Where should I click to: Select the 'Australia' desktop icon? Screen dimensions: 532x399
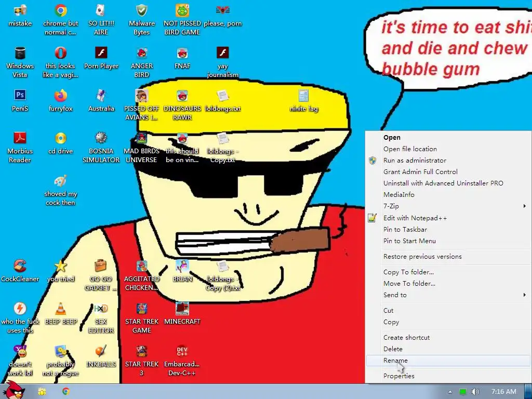[x=101, y=101]
